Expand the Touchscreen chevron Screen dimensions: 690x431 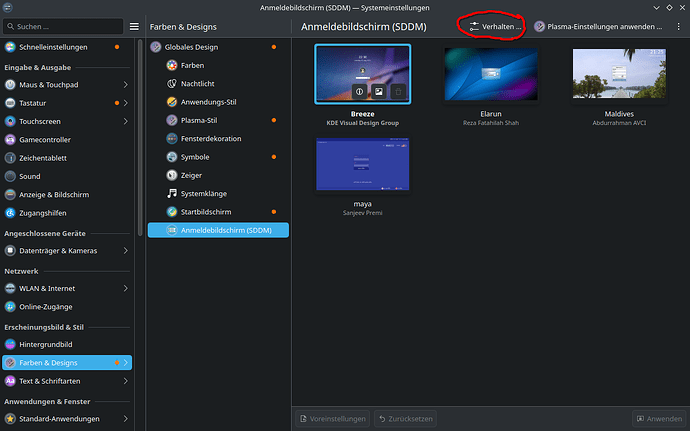125,121
